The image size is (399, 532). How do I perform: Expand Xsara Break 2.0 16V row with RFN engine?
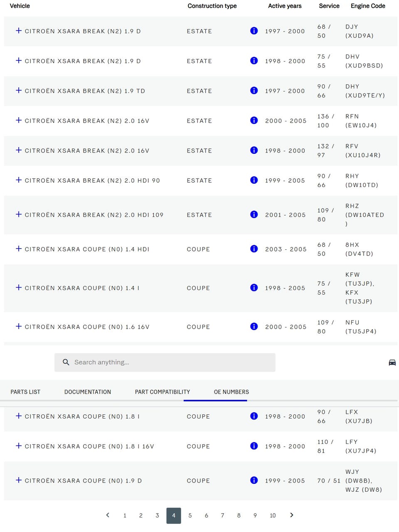tap(19, 121)
